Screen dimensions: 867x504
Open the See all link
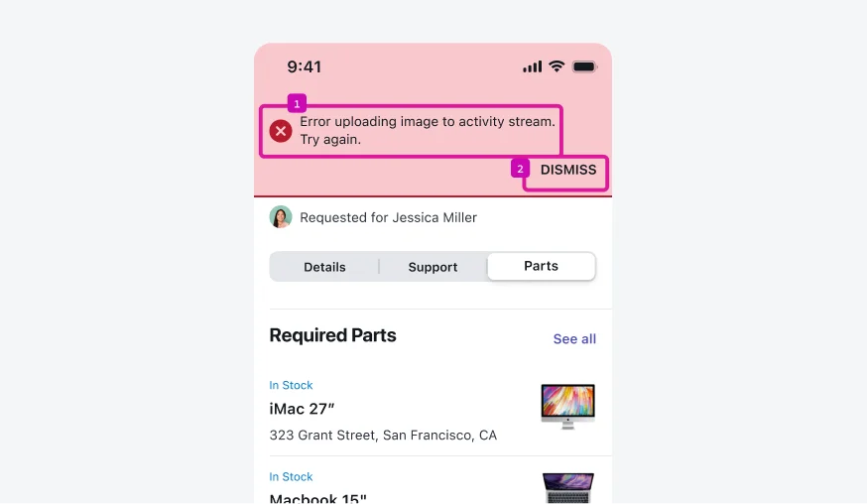[574, 339]
